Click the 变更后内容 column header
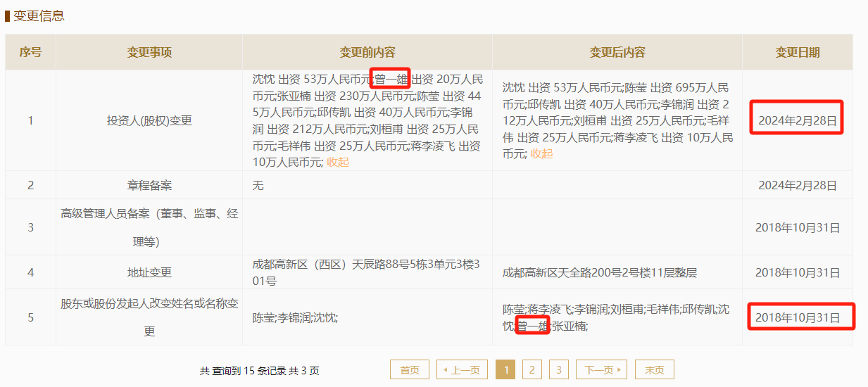Screen dimensions: 868x387 pos(617,52)
